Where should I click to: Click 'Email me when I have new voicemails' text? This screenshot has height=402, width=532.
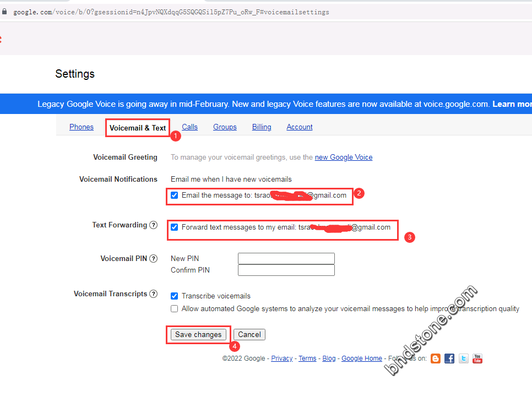(x=231, y=179)
